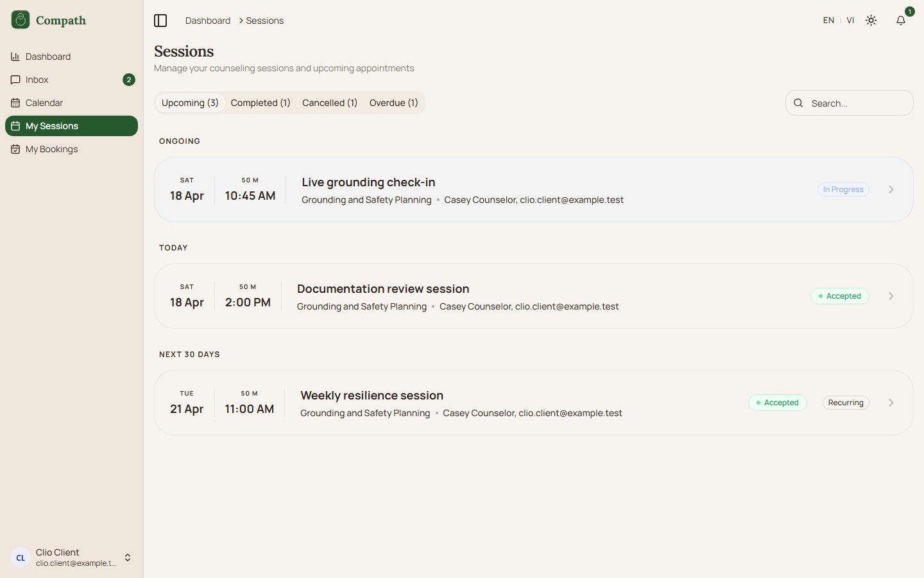Image resolution: width=924 pixels, height=578 pixels.
Task: Toggle light/dark theme sun icon
Action: pos(871,21)
